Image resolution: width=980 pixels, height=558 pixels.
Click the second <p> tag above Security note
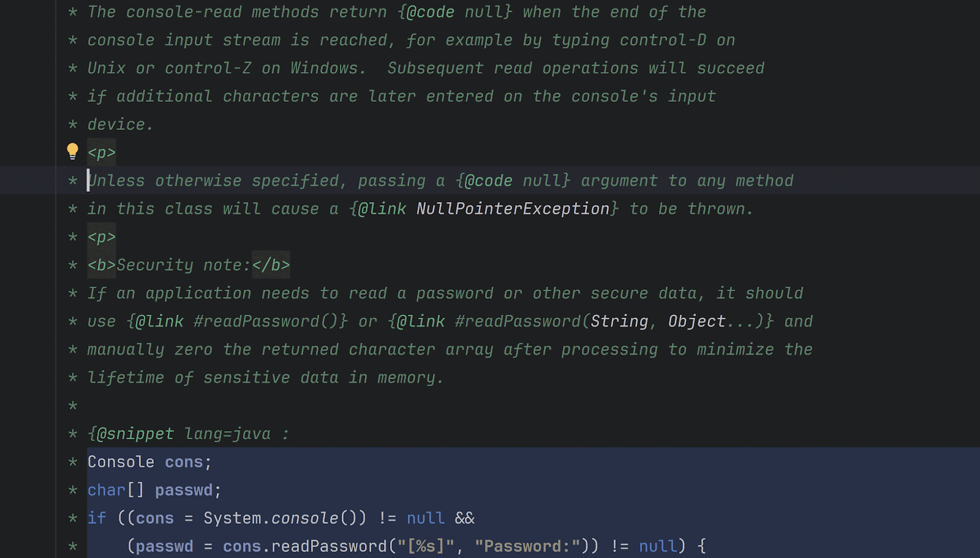click(x=102, y=237)
